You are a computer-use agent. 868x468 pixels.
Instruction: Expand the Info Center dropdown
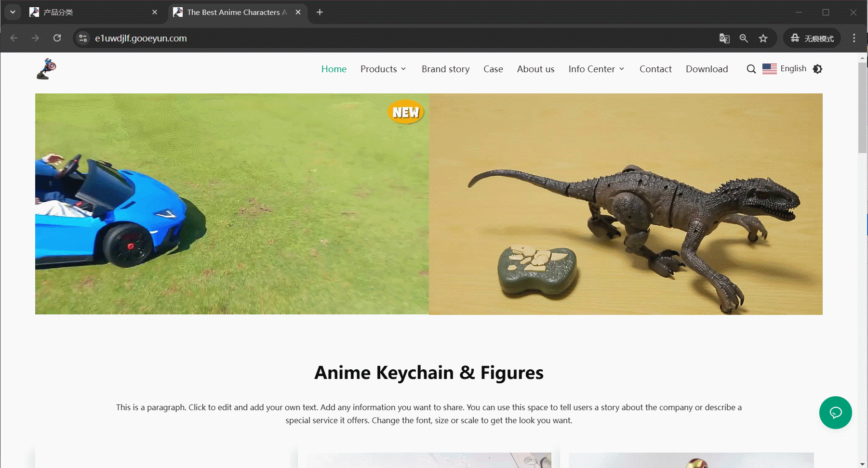coord(596,69)
